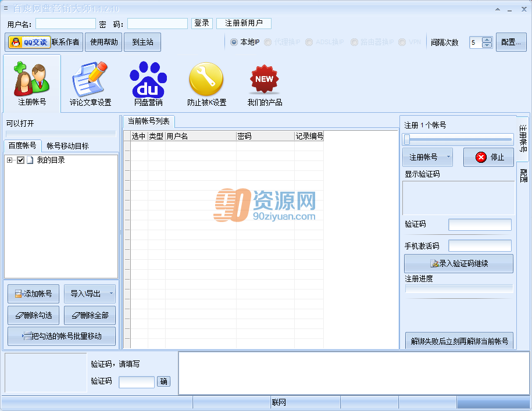Open 使用帮助 help

[x=103, y=42]
